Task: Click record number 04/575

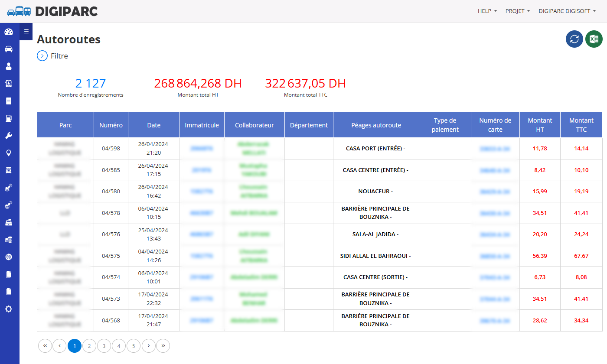Action: click(x=111, y=256)
